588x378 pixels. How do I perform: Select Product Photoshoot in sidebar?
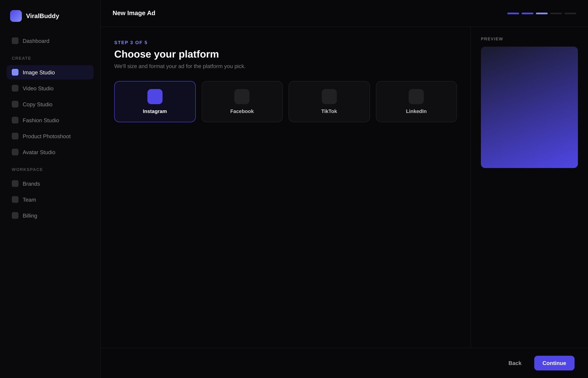(x=50, y=136)
